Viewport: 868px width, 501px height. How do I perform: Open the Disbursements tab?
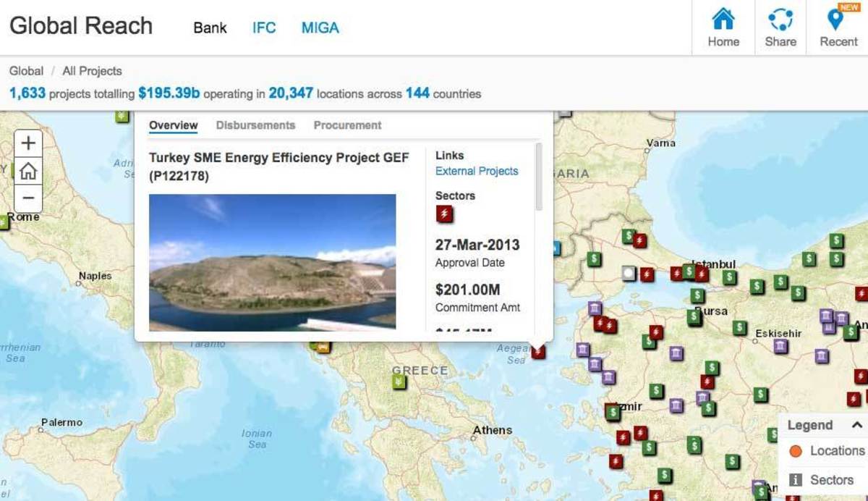click(255, 125)
